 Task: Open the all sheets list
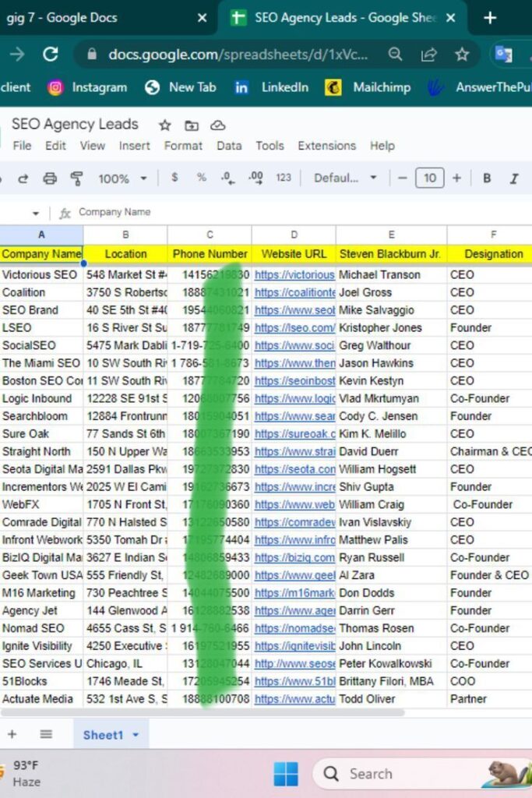(x=46, y=734)
